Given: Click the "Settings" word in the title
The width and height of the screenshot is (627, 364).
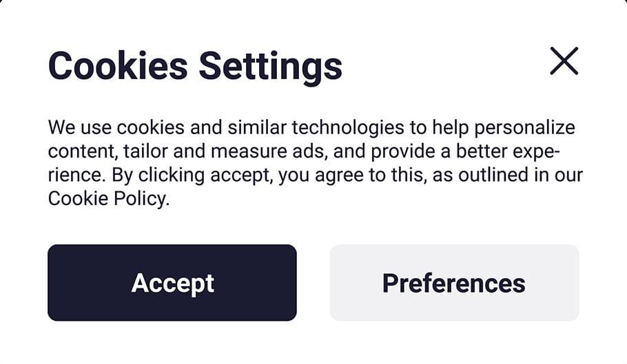Looking at the screenshot, I should pos(270,66).
